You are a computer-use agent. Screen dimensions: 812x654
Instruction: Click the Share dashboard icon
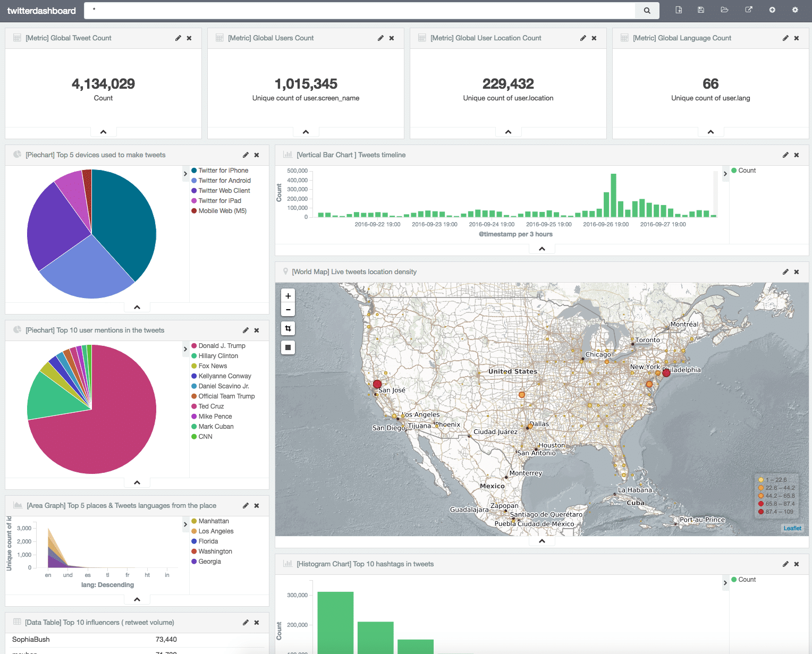[749, 10]
